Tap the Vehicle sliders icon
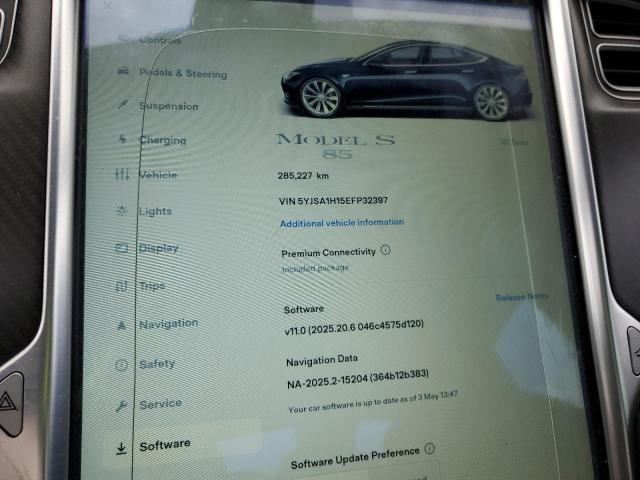640x480 pixels. pyautogui.click(x=122, y=175)
